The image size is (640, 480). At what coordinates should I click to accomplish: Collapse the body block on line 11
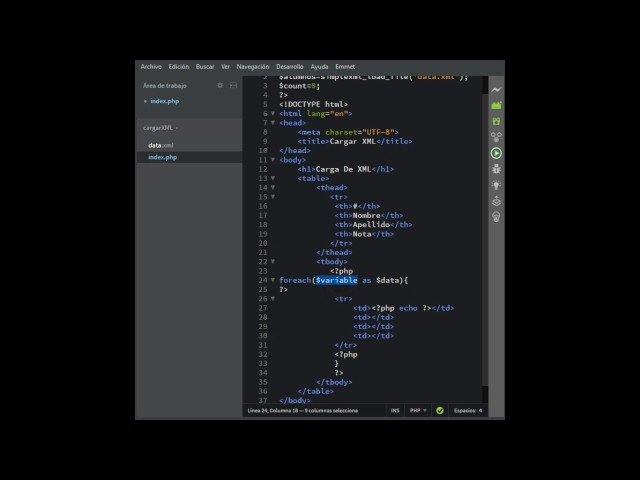(x=273, y=160)
